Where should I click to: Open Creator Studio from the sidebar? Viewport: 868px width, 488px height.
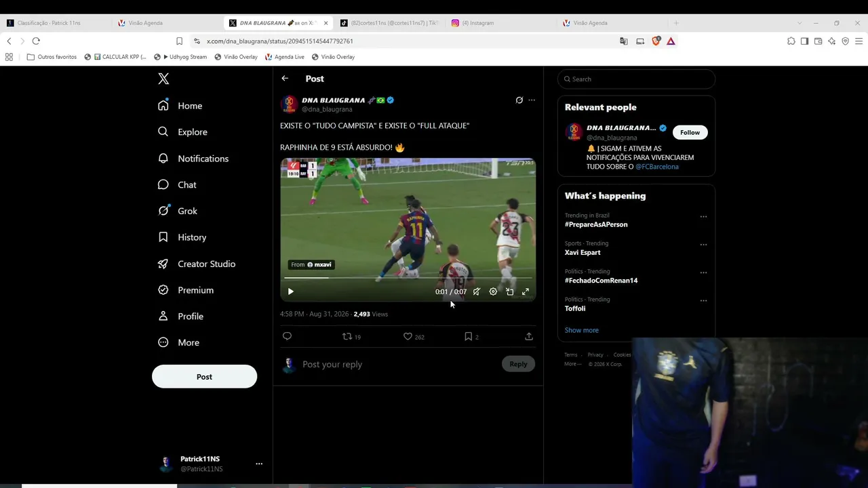point(197,264)
